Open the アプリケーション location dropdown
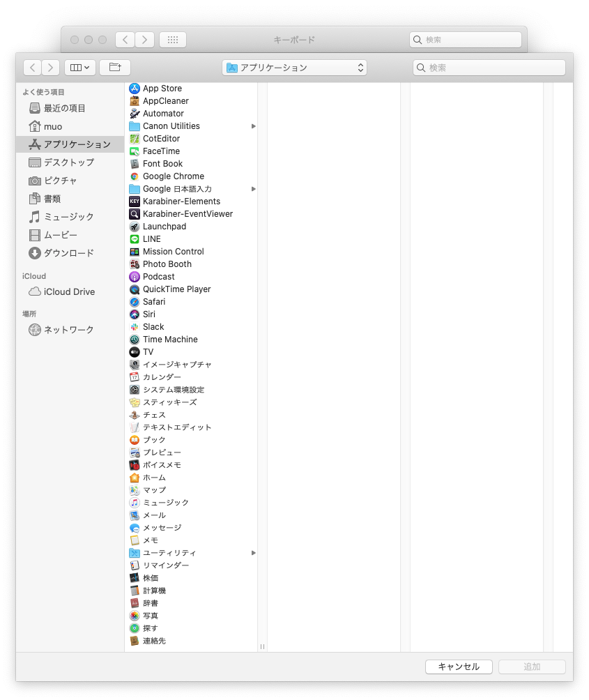The width and height of the screenshot is (589, 700). click(294, 68)
